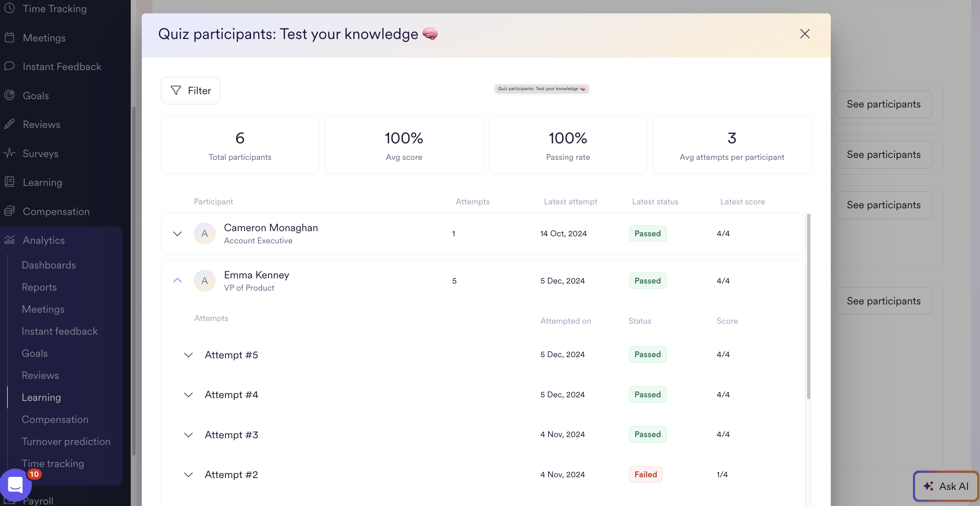
Task: Open the Filter button
Action: tap(191, 91)
